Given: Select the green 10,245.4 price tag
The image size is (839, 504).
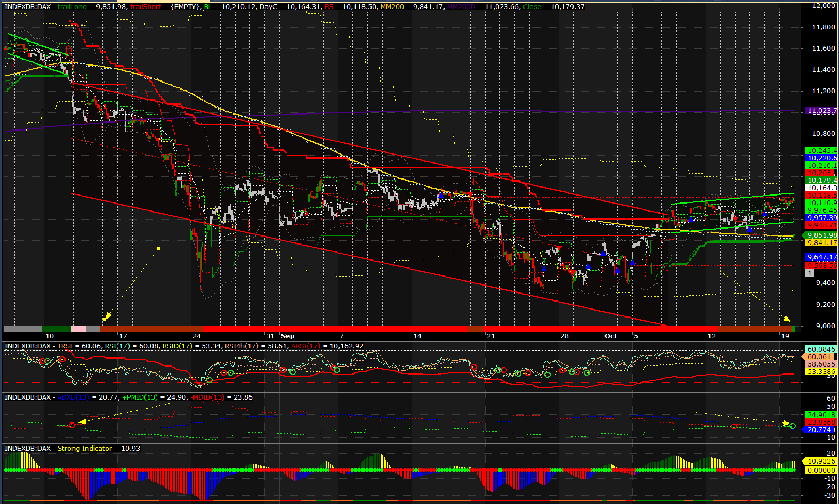Looking at the screenshot, I should click(821, 151).
